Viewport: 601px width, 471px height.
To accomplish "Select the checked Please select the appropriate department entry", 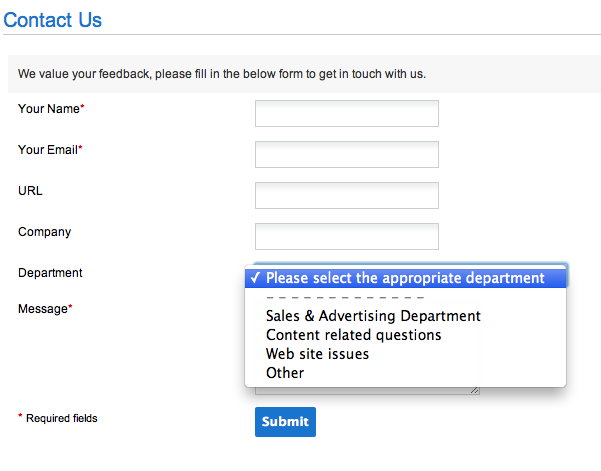I will pos(406,278).
